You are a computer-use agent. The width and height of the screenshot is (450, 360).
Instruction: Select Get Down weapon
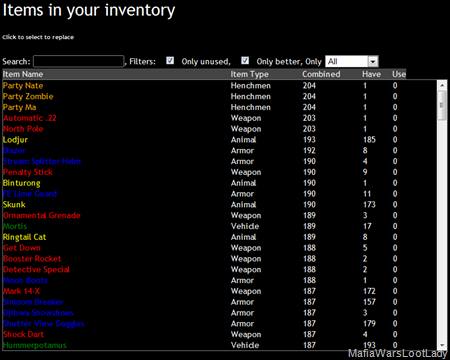[x=22, y=248]
